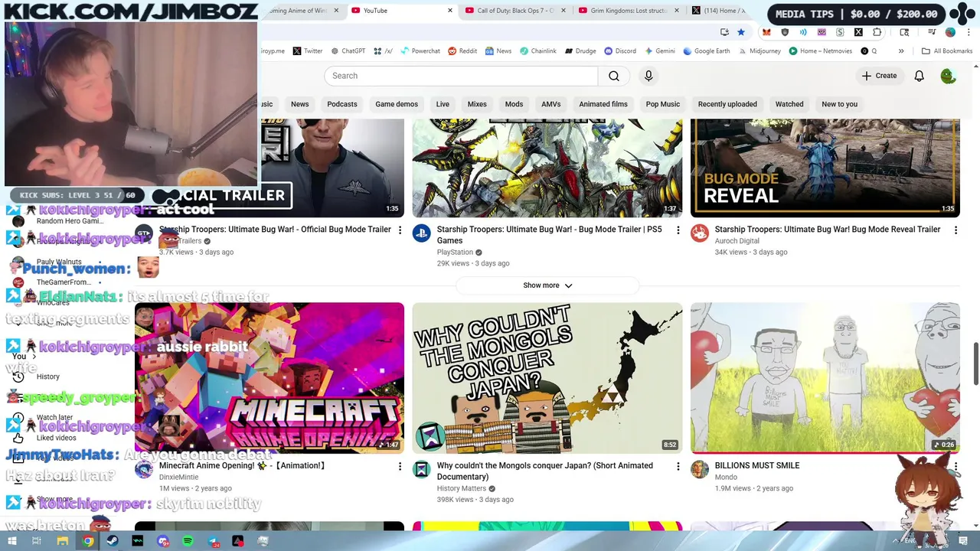This screenshot has width=980, height=551.
Task: Open options menu for Mongols conquer Japan video
Action: click(678, 466)
